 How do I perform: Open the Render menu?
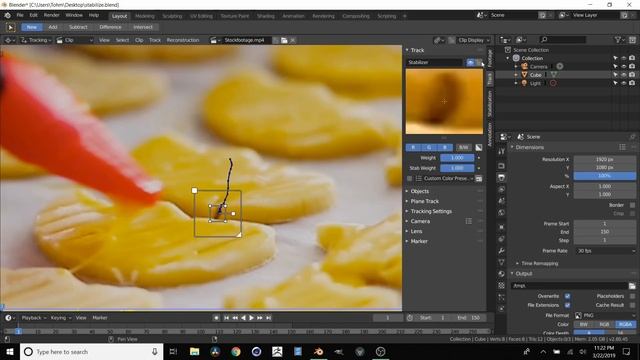click(51, 15)
